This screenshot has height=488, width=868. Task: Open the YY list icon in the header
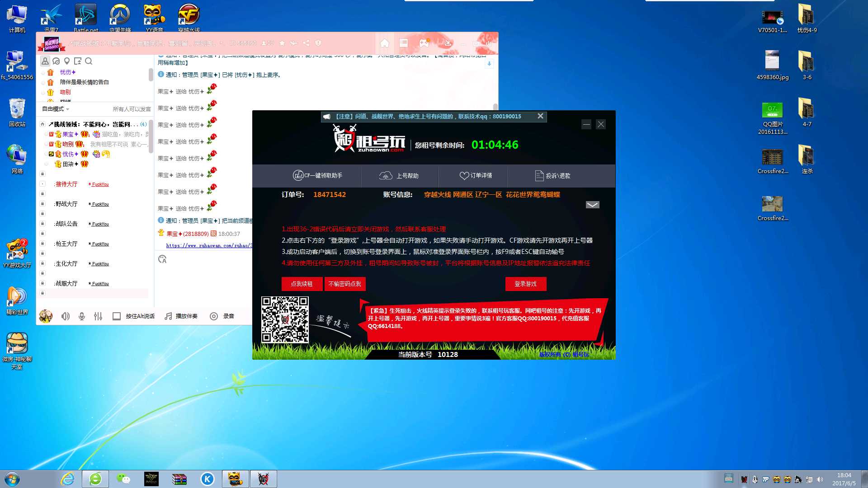[x=404, y=43]
